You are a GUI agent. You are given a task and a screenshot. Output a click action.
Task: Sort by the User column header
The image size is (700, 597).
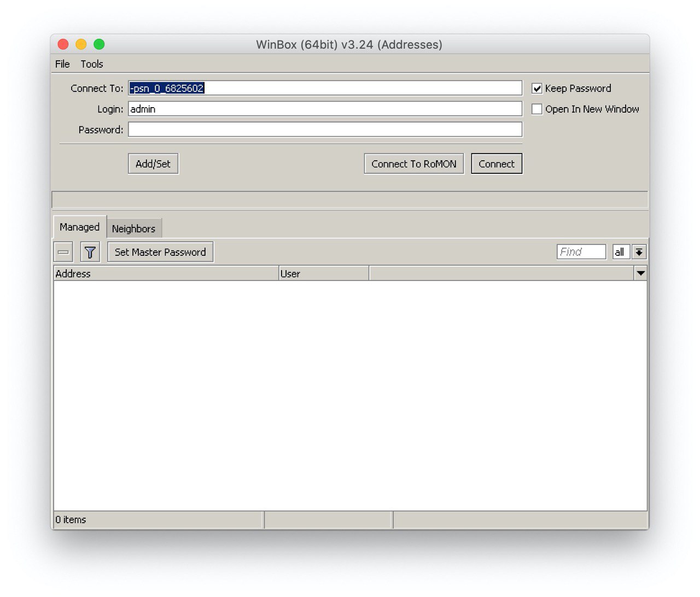point(324,273)
